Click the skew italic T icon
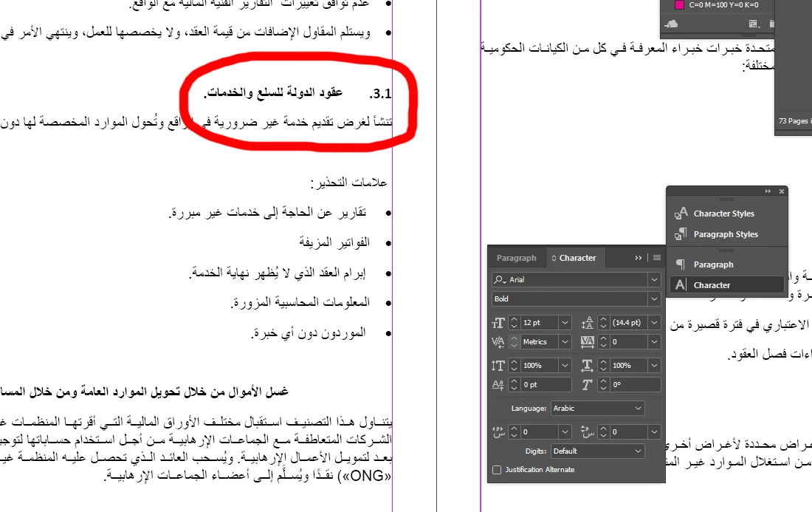The height and width of the screenshot is (512, 812). coord(587,385)
